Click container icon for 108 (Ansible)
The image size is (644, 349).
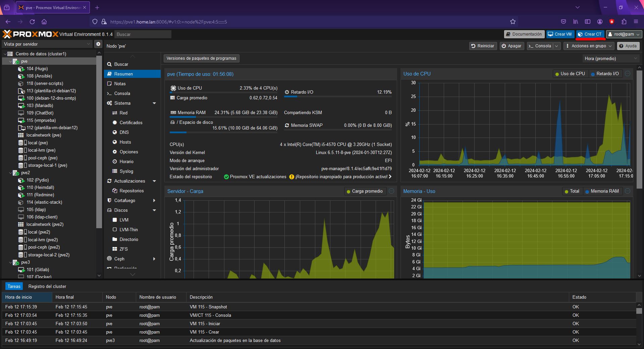pyautogui.click(x=21, y=76)
